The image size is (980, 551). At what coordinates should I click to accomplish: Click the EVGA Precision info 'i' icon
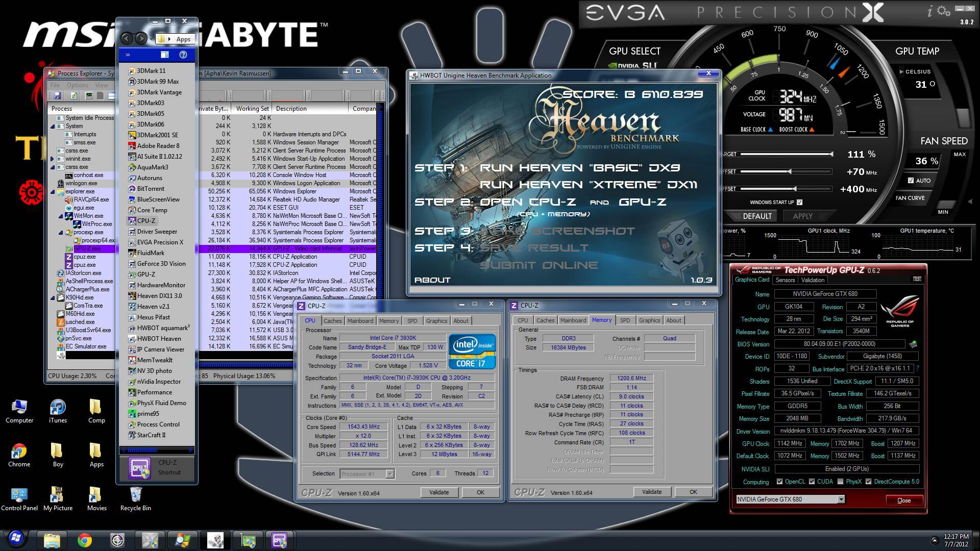[x=930, y=11]
